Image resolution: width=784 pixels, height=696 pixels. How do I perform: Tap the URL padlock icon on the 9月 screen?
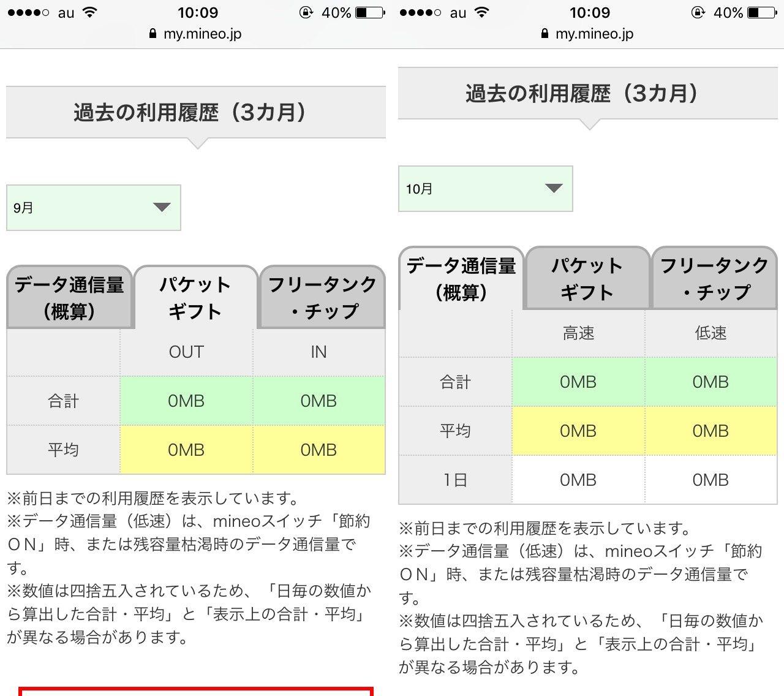click(153, 34)
